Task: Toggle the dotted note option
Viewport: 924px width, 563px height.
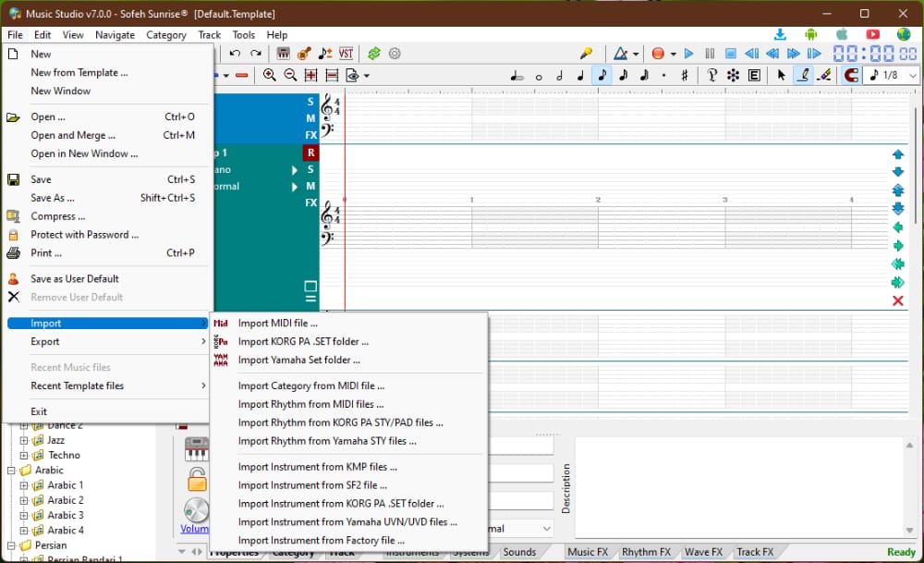Action: pyautogui.click(x=664, y=76)
